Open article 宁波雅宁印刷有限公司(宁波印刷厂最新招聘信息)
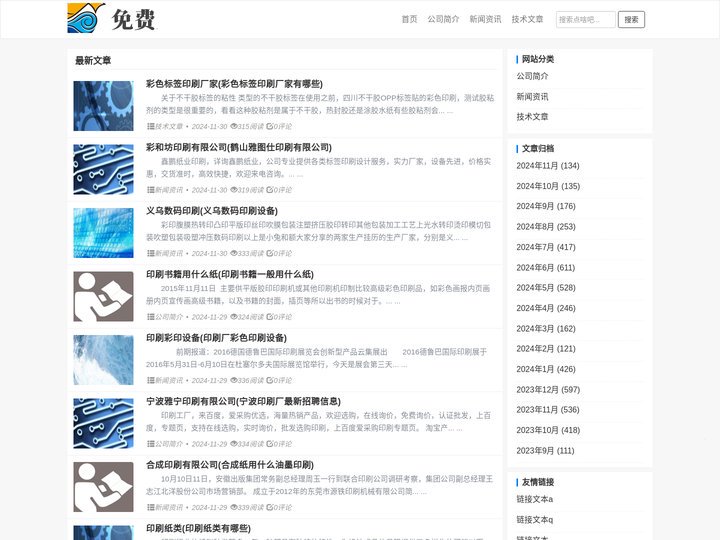 click(x=243, y=401)
